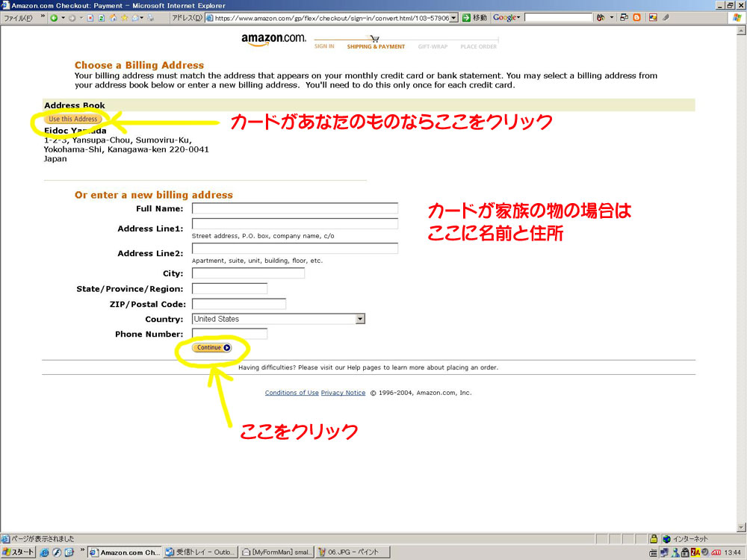The image size is (747, 560).
Task: Click into the Address Line2 field
Action: (295, 248)
